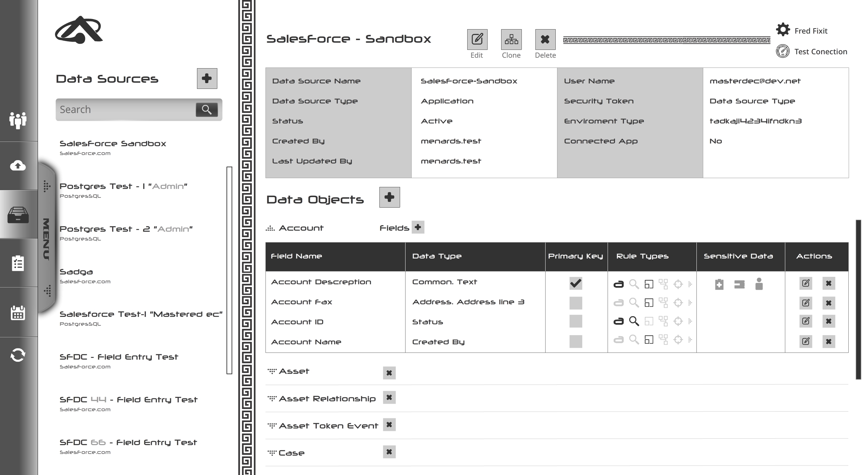This screenshot has width=868, height=475.
Task: Collapse the Account data object
Action: coord(270,228)
